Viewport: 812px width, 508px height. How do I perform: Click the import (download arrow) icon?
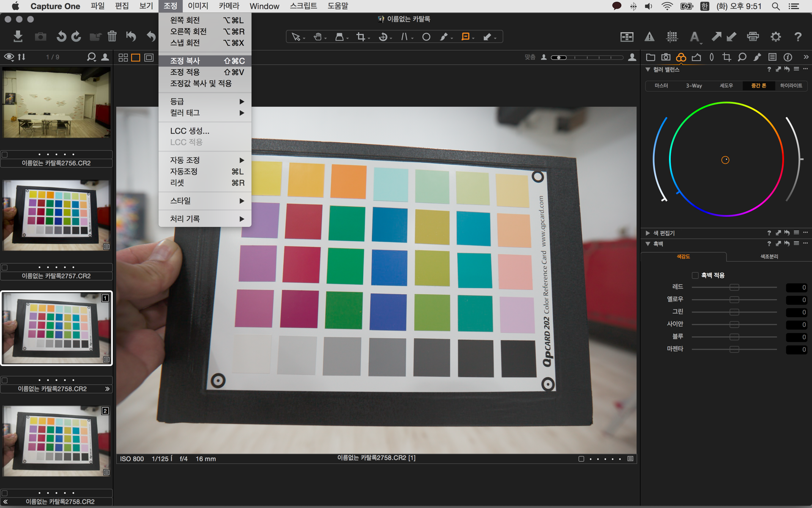click(x=18, y=36)
